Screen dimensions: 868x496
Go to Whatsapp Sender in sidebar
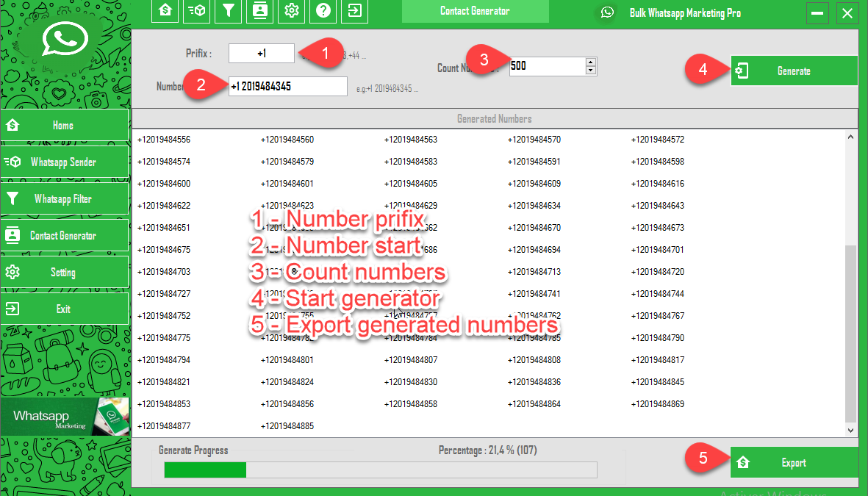[x=65, y=162]
